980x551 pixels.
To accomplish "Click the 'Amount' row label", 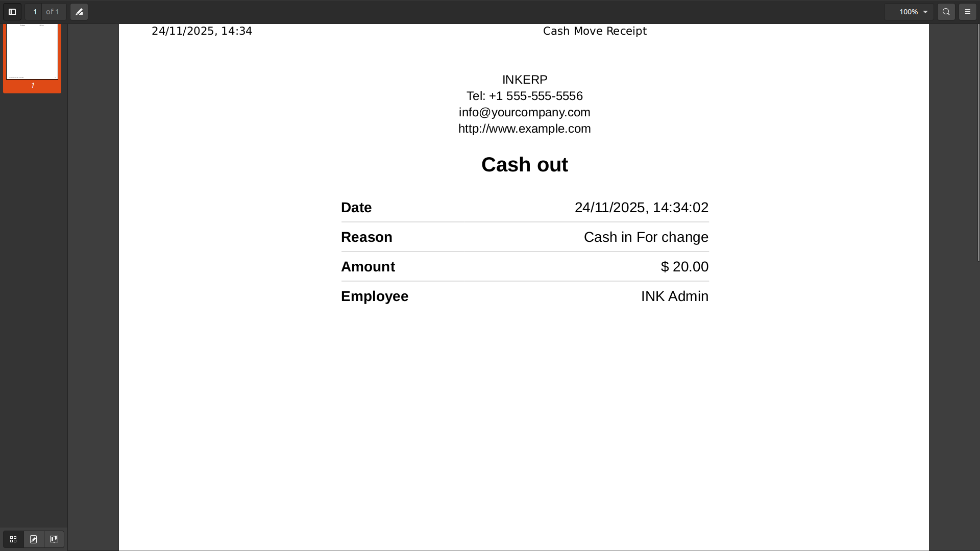I will (368, 267).
